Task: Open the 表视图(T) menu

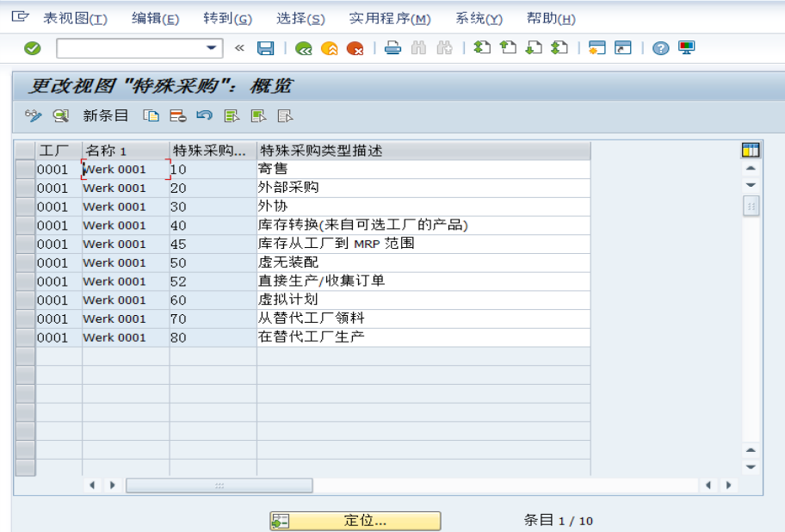Action: (75, 19)
